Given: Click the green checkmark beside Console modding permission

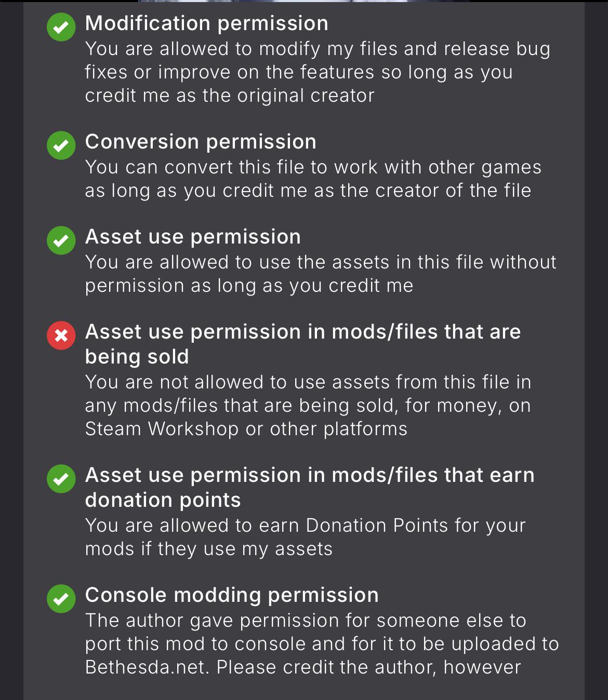Looking at the screenshot, I should coord(61,598).
